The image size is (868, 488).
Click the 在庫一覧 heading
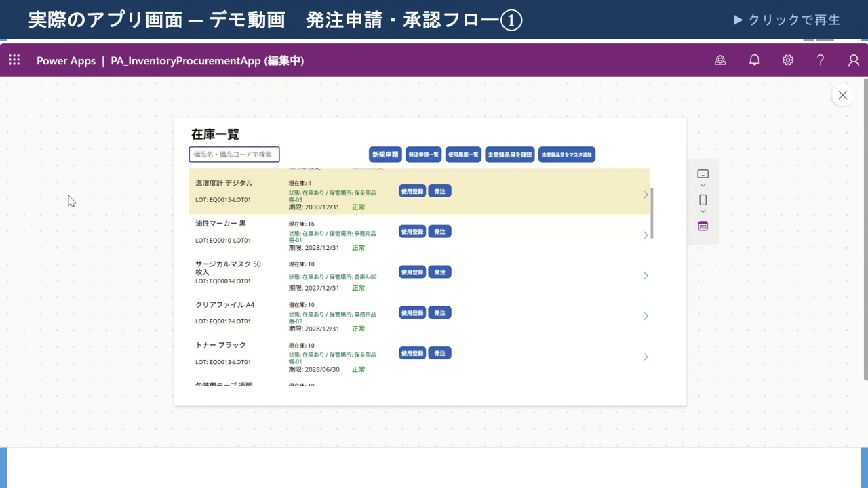[x=215, y=134]
